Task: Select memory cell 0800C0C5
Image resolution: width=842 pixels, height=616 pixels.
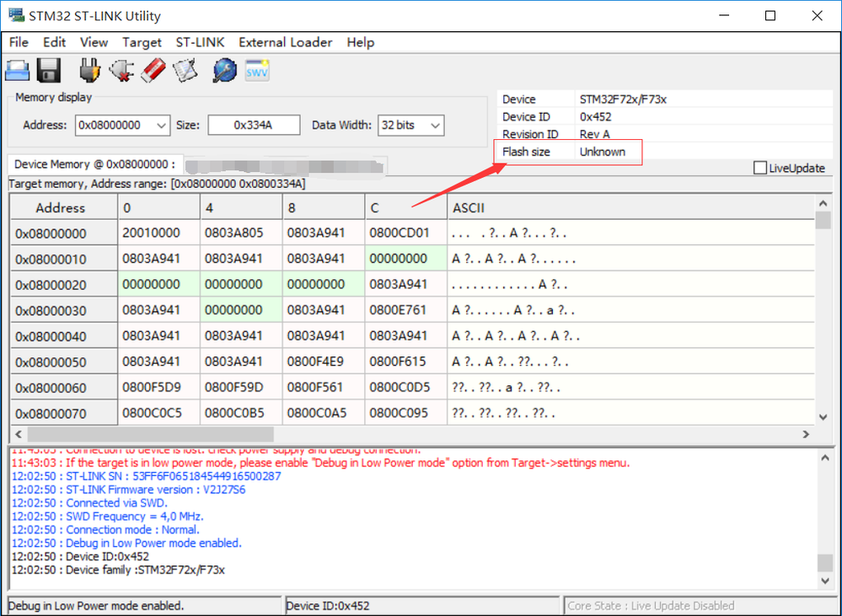Action: [x=159, y=413]
